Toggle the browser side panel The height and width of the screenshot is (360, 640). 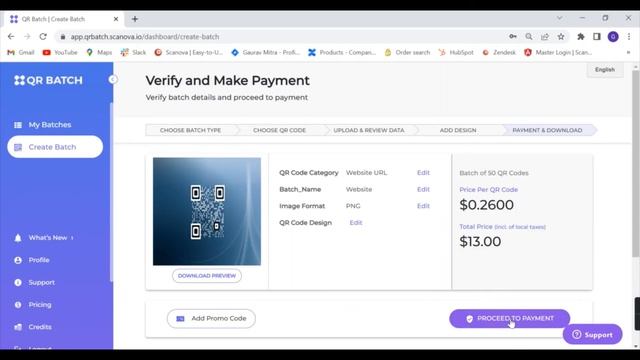pyautogui.click(x=597, y=37)
